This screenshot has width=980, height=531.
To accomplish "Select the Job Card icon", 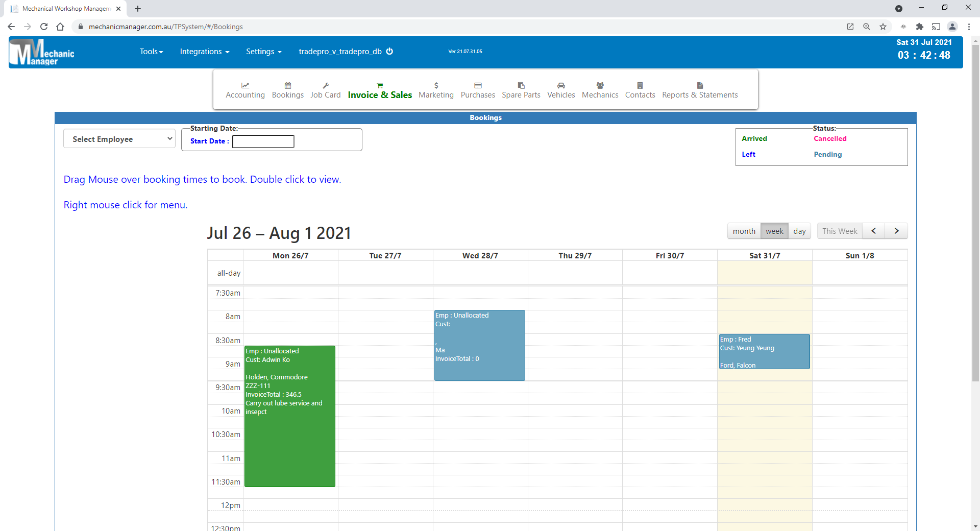I will [325, 89].
